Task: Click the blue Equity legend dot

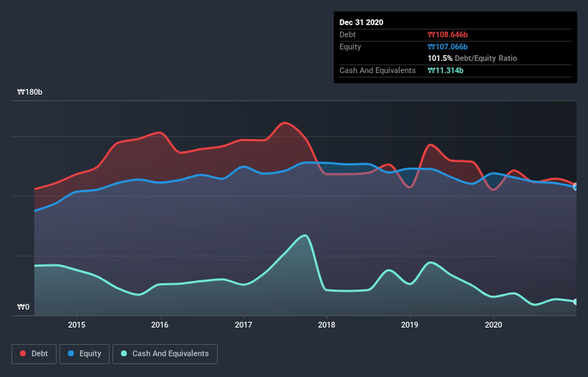Action: point(71,353)
